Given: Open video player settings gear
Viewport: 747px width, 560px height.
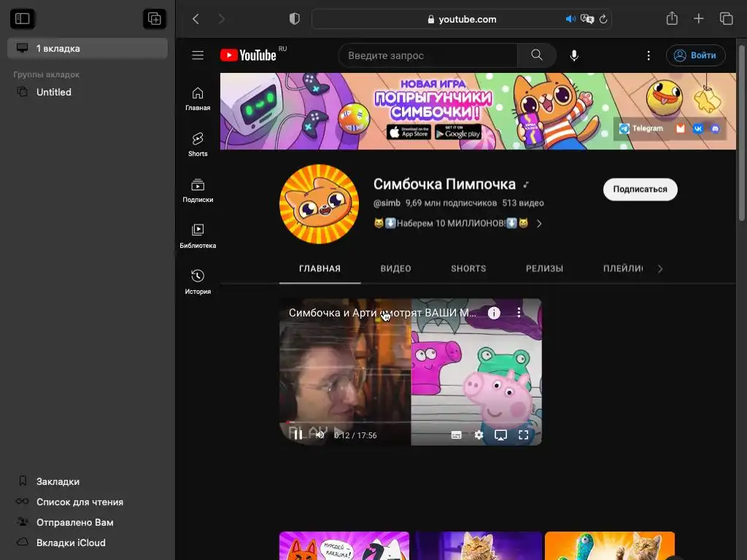Looking at the screenshot, I should [x=479, y=435].
